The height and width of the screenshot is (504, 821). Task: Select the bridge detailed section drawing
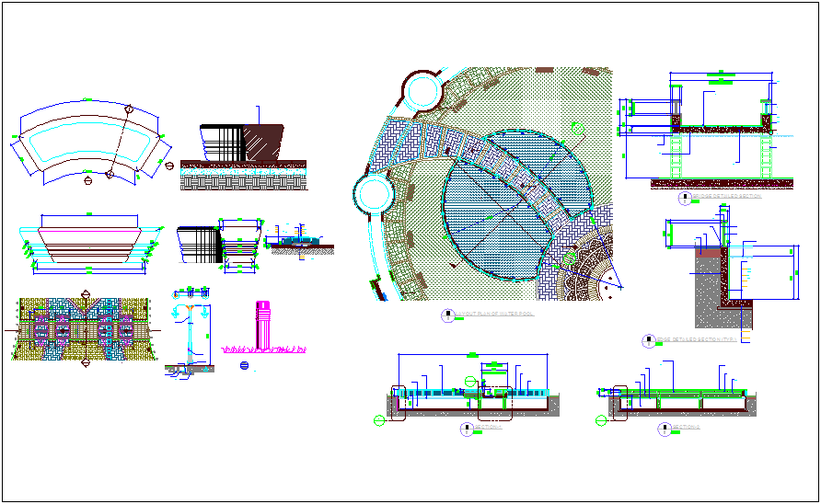[706, 130]
